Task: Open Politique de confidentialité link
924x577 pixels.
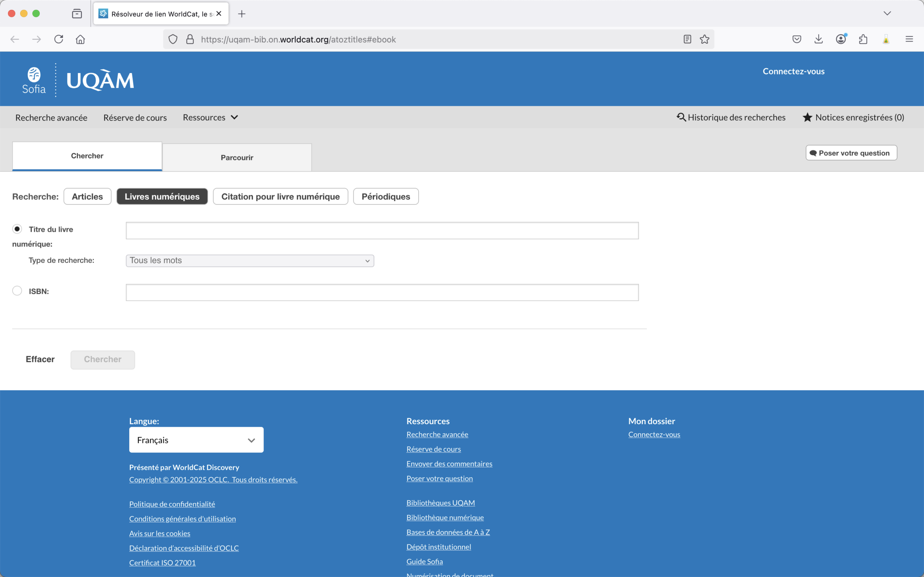Action: point(172,504)
